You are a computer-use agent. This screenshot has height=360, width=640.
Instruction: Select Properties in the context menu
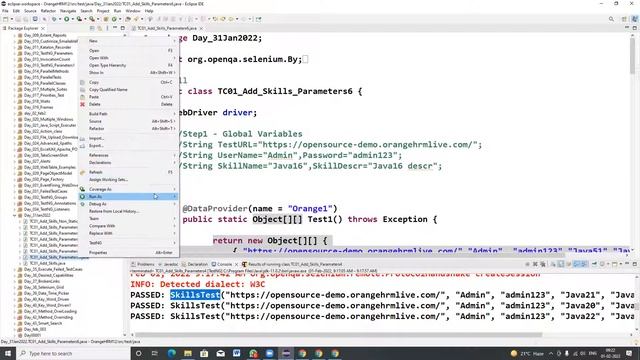[x=129, y=253]
